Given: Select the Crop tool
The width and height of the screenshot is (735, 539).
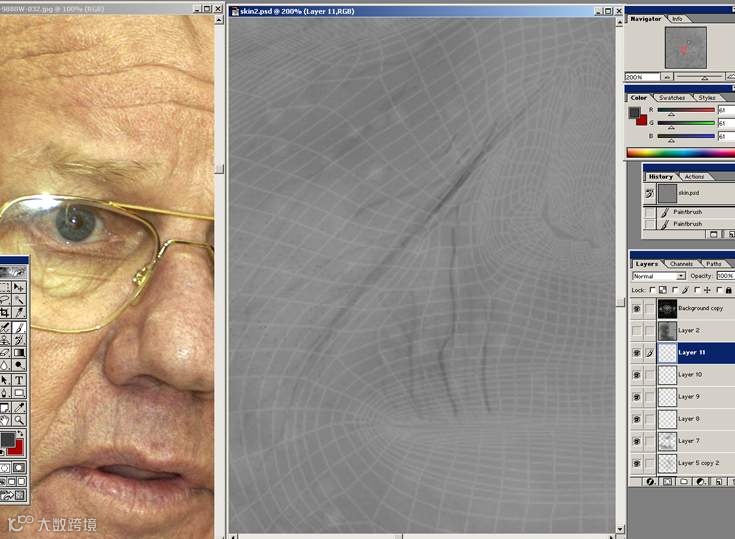Looking at the screenshot, I should (x=5, y=312).
